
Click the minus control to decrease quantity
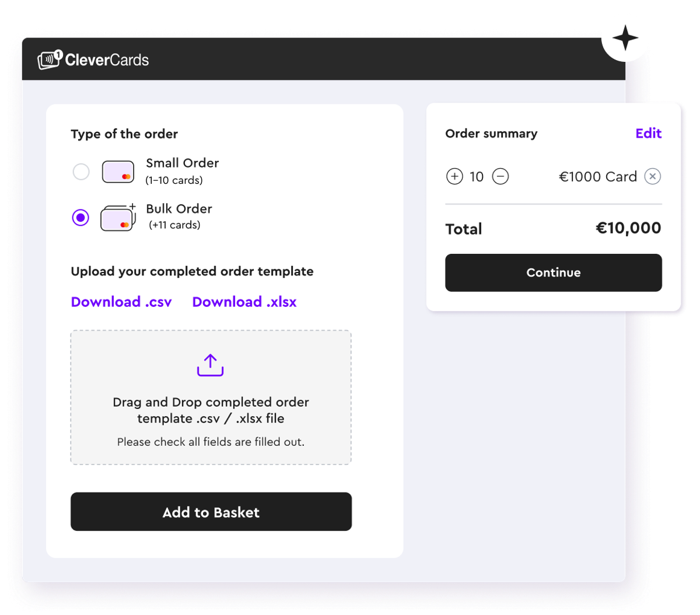click(x=500, y=176)
